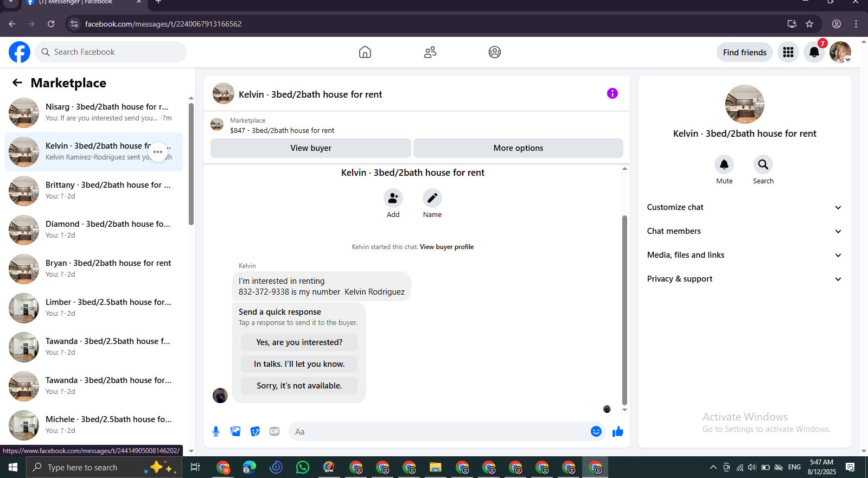Open the Diamond conversation
Viewport: 868px width, 478px height.
[x=93, y=230]
